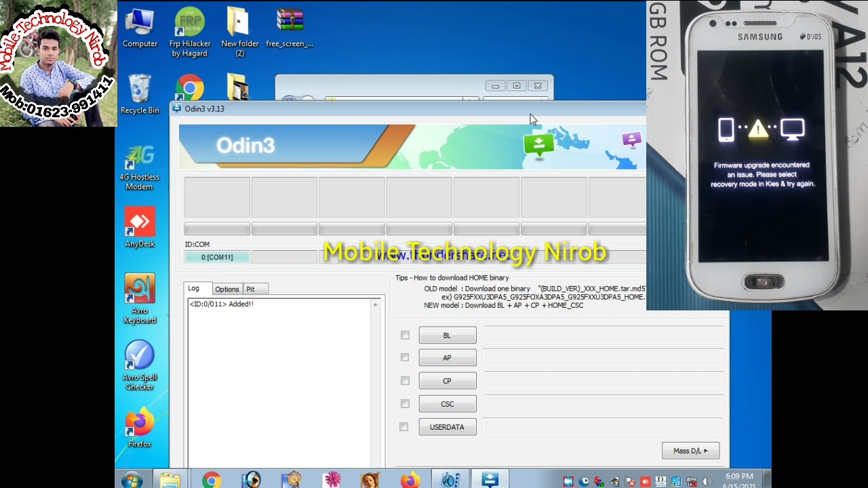The image size is (868, 488).
Task: Open the Recycle Bin
Action: pos(140,94)
